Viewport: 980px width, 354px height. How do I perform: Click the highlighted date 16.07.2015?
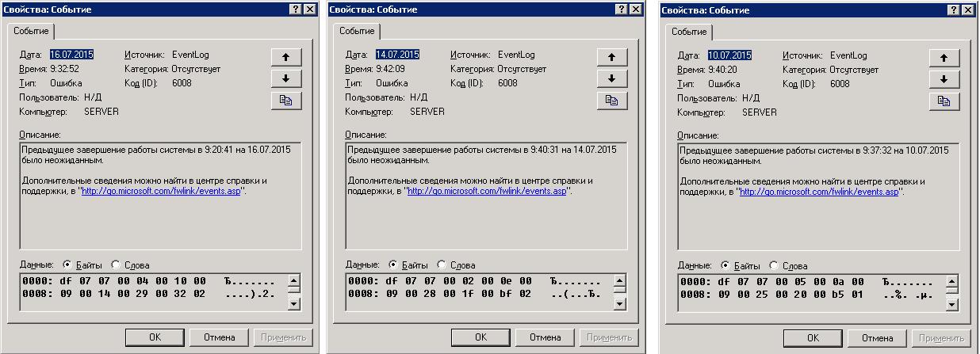pyautogui.click(x=71, y=55)
